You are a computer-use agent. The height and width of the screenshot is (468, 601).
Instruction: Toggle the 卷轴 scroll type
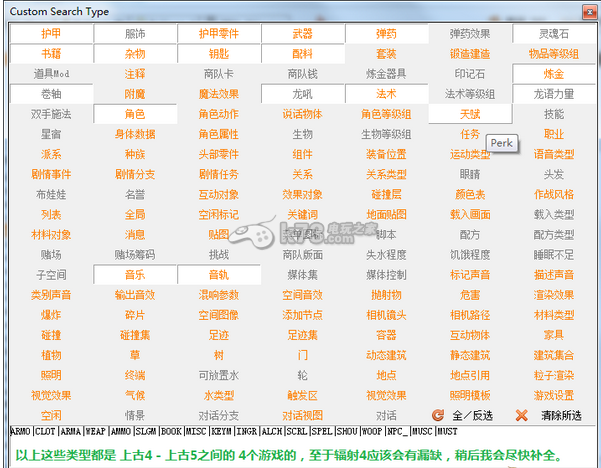point(51,93)
